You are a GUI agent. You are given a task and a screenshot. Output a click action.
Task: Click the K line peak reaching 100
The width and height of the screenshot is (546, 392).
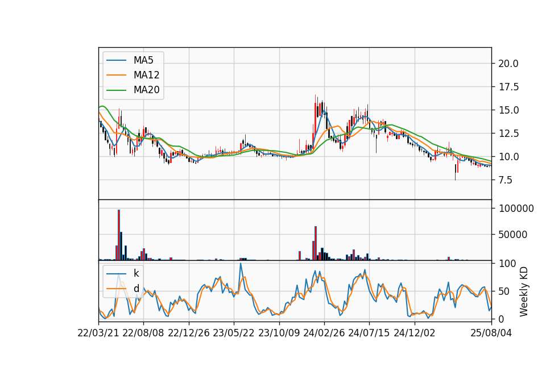(x=240, y=264)
